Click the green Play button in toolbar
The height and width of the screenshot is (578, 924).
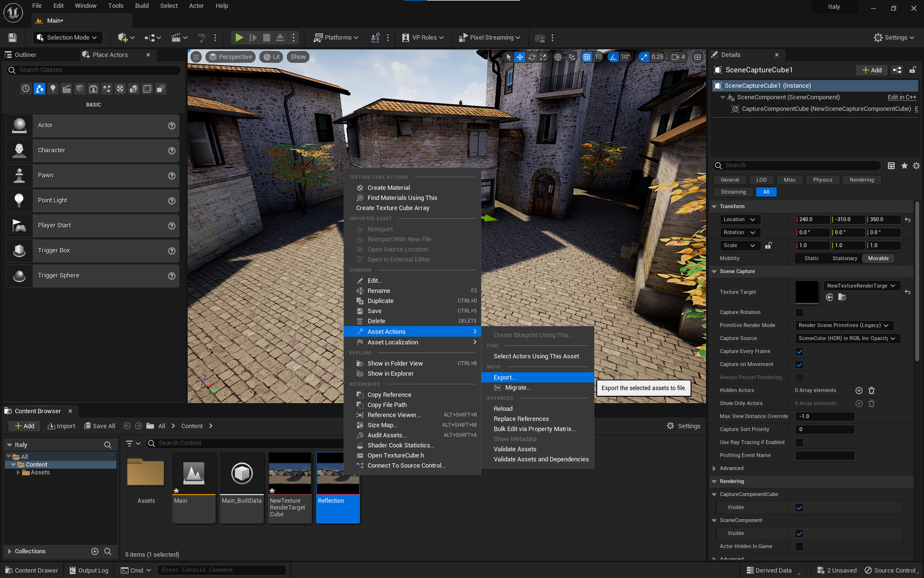coord(239,38)
